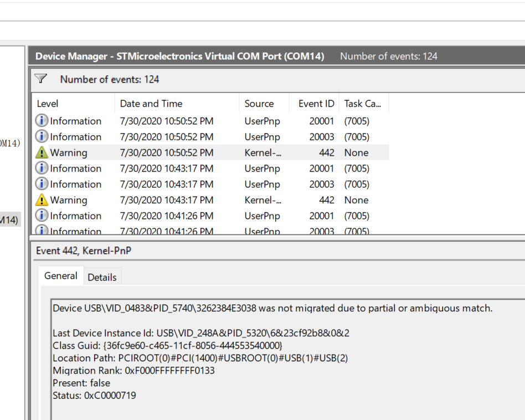525x420 pixels.
Task: Switch to the General tab
Action: tap(60, 275)
